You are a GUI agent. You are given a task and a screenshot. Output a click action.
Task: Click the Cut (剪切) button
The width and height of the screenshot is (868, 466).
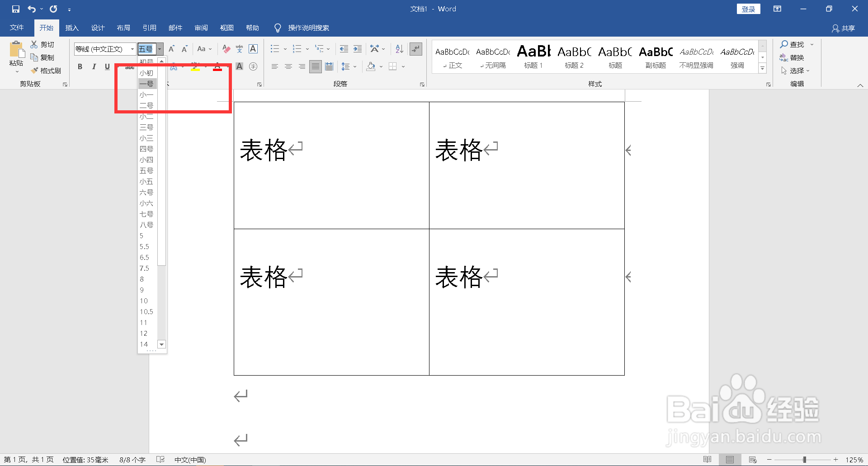click(42, 44)
